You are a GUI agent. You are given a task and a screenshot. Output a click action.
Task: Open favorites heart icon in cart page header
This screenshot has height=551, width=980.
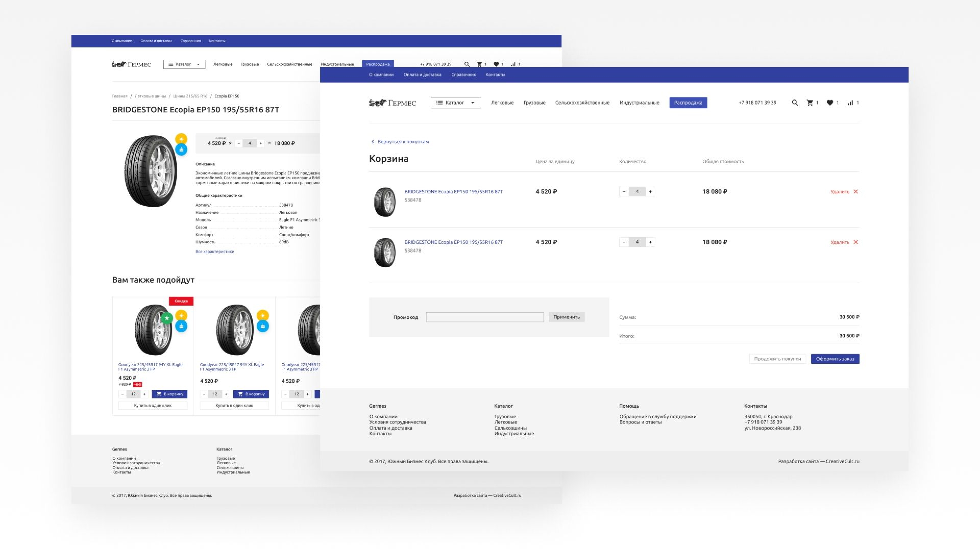830,103
